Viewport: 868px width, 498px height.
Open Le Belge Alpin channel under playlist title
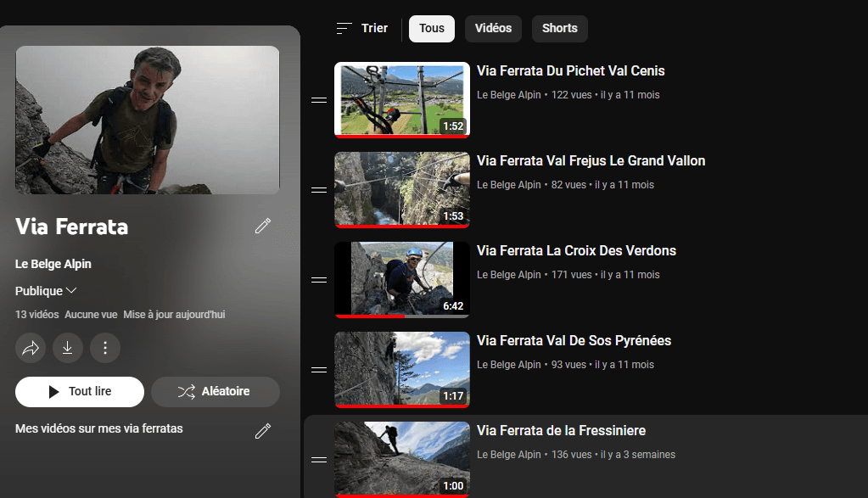pos(53,264)
